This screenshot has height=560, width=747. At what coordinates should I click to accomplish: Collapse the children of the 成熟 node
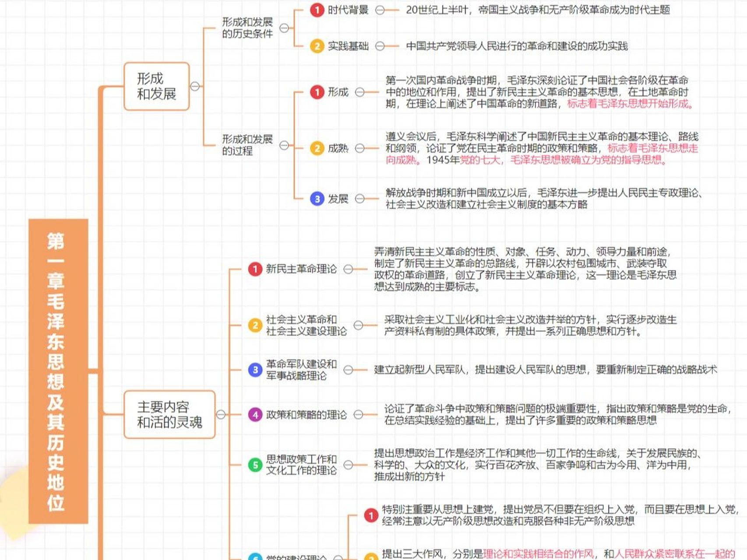click(360, 149)
